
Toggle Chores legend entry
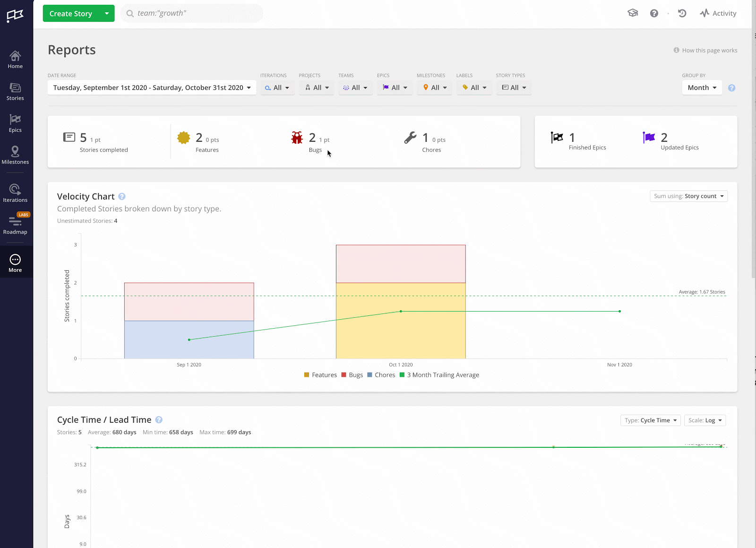(x=381, y=375)
